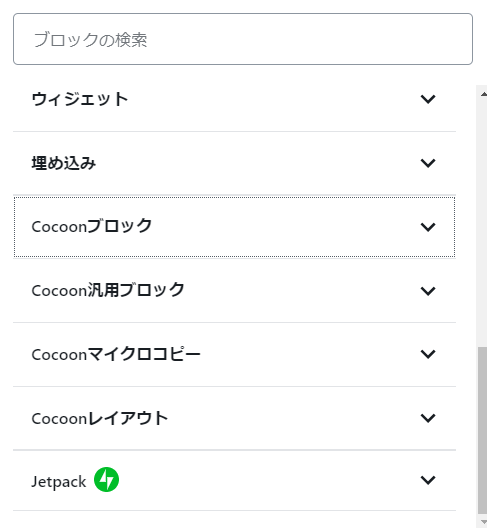
Task: Expand the ウィジェット section label
Action: 80,99
